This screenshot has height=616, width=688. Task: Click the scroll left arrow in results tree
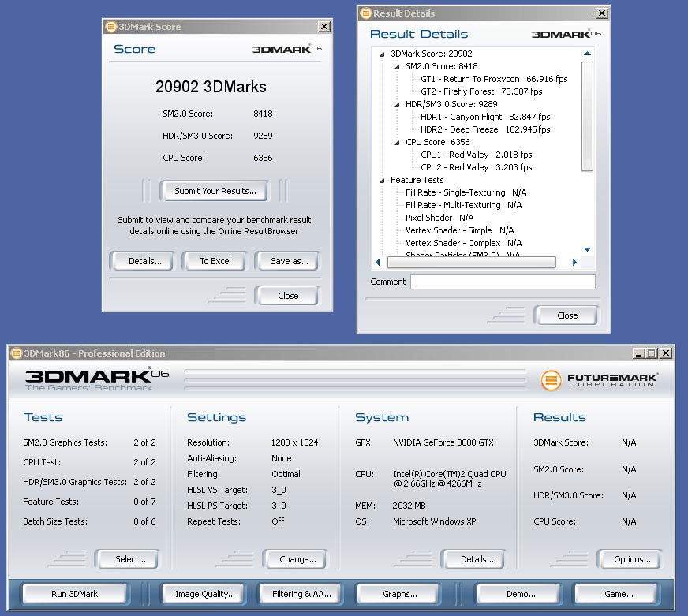pyautogui.click(x=378, y=262)
